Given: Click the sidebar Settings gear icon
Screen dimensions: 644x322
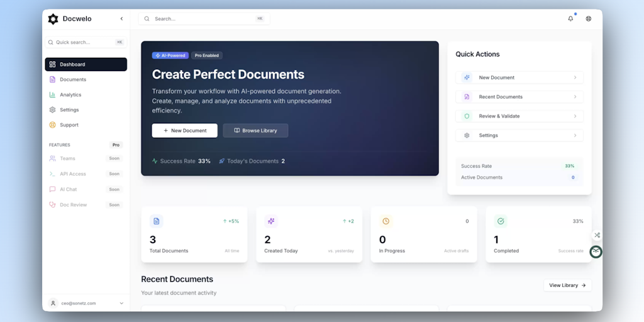Looking at the screenshot, I should pyautogui.click(x=52, y=110).
